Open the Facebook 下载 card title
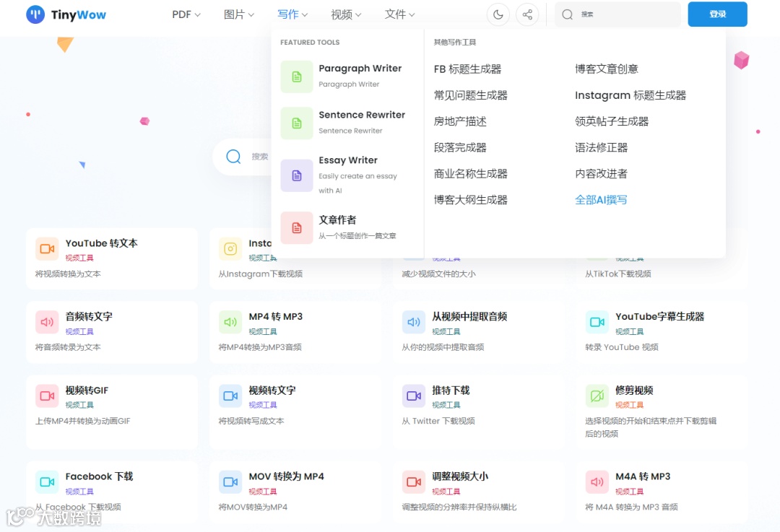Screen dimensions: 780x532 click(x=100, y=476)
